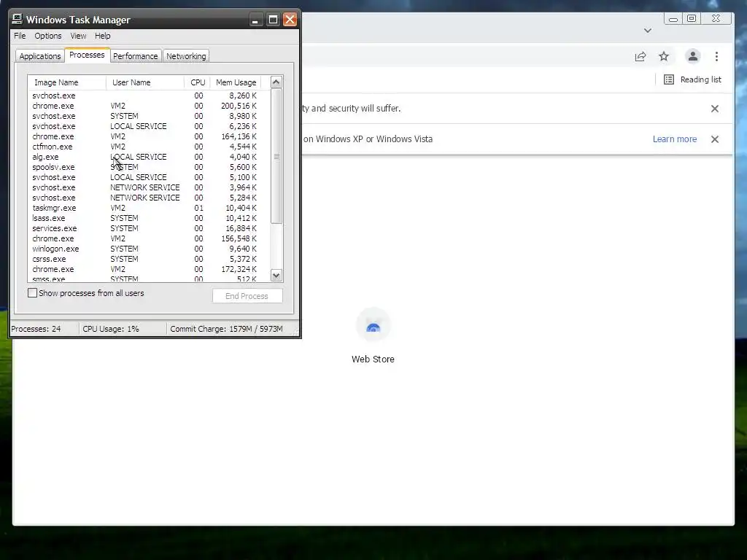This screenshot has height=560, width=747.
Task: Maximize the Windows Task Manager window
Action: click(273, 20)
